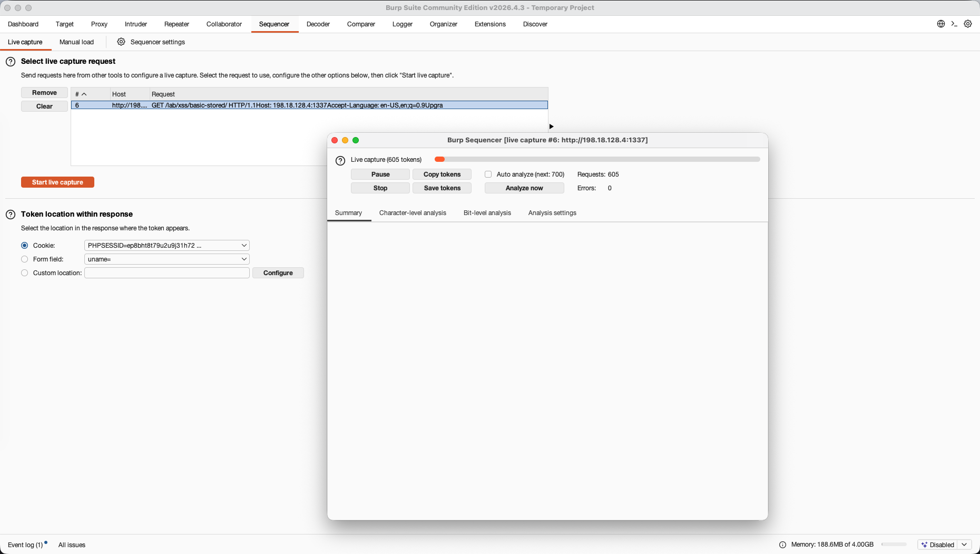
Task: Open the Organizer tab
Action: pyautogui.click(x=444, y=24)
